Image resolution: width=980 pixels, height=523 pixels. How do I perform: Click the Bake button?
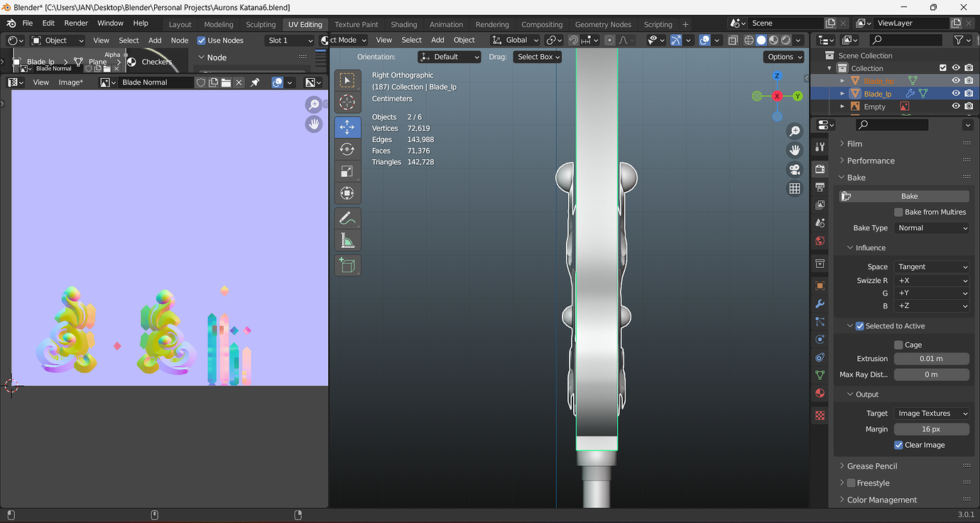pos(903,196)
